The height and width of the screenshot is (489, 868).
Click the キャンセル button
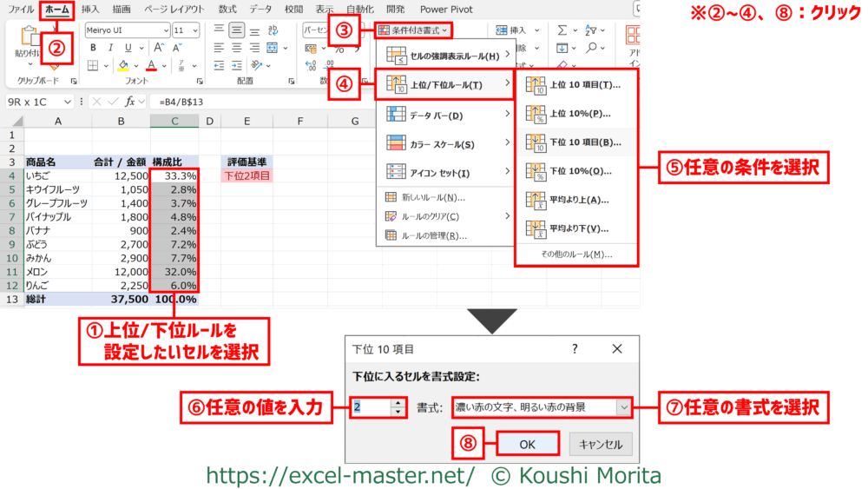(601, 444)
